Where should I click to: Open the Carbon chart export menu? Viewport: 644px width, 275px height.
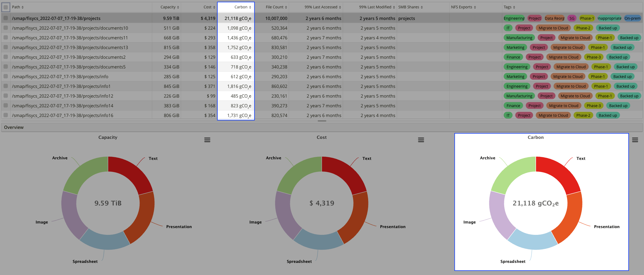coord(635,140)
